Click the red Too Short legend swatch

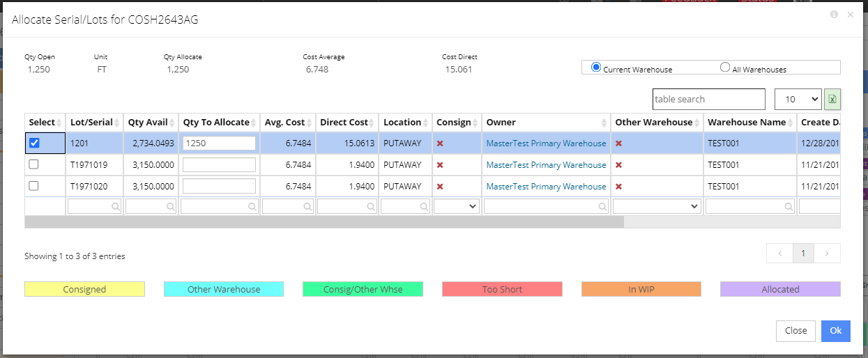click(x=502, y=289)
